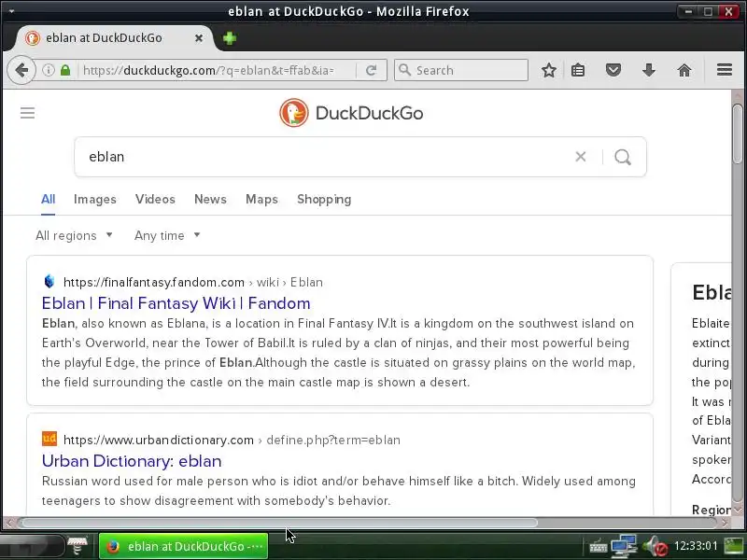Image resolution: width=747 pixels, height=560 pixels.
Task: Open 'Eblan | Final Fantasy Wiki | Fandom' link
Action: coord(176,302)
